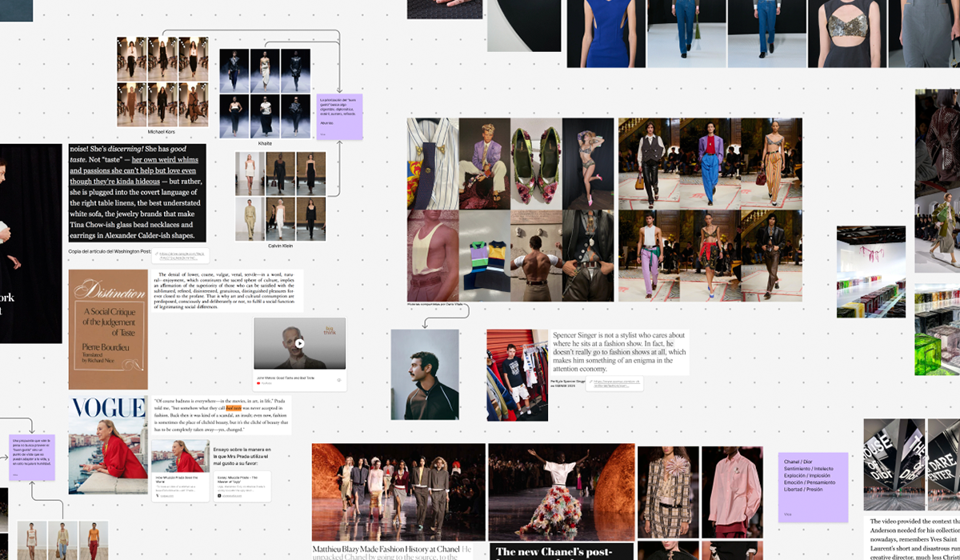This screenshot has width=960, height=560.
Task: Click the highlighted 'bad taste' text in the Prada quote
Action: tap(233, 407)
